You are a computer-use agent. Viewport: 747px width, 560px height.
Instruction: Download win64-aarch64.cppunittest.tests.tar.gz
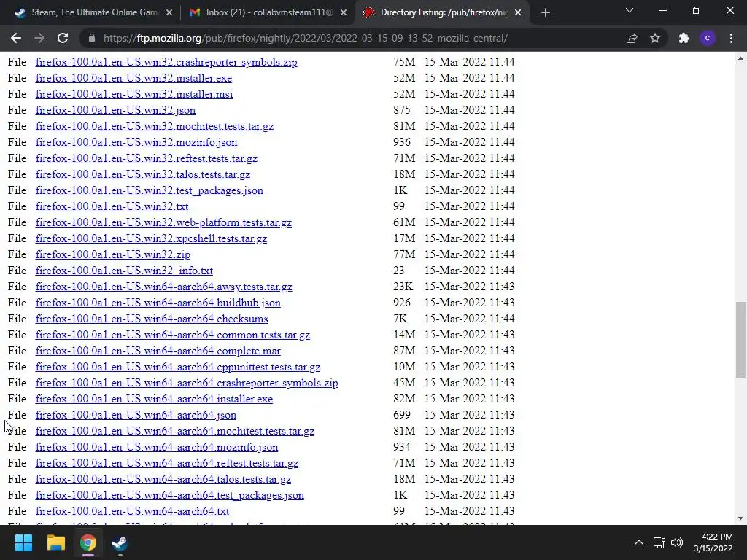(178, 367)
